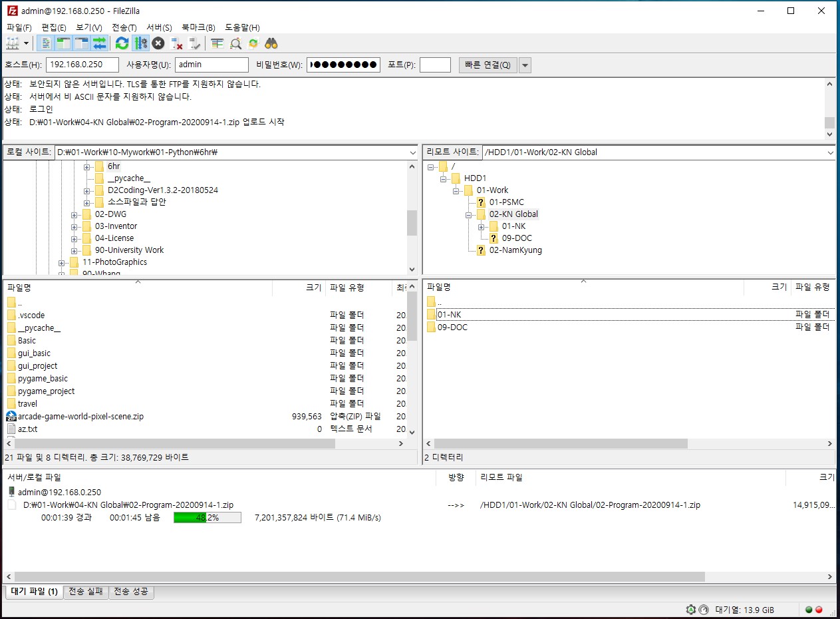Open the 보기(V) menu
The image size is (840, 619).
pyautogui.click(x=89, y=27)
